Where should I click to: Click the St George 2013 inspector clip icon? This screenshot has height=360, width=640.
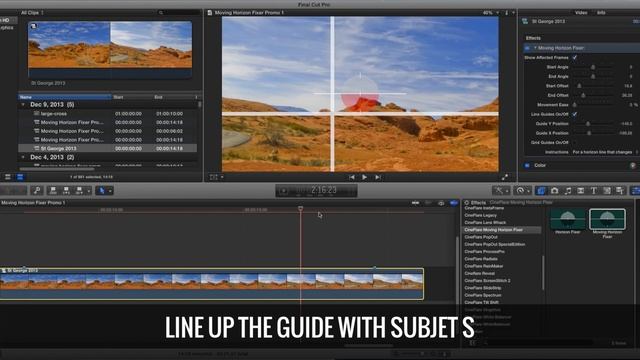pyautogui.click(x=525, y=21)
